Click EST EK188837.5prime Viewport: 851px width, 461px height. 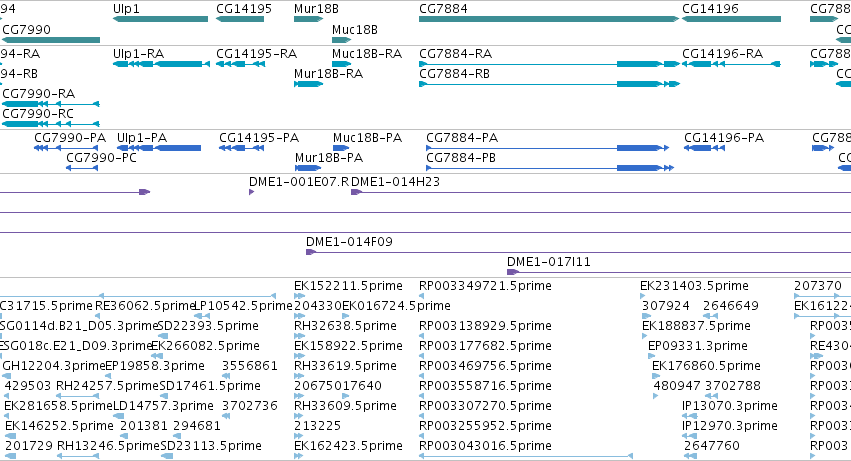[696, 326]
